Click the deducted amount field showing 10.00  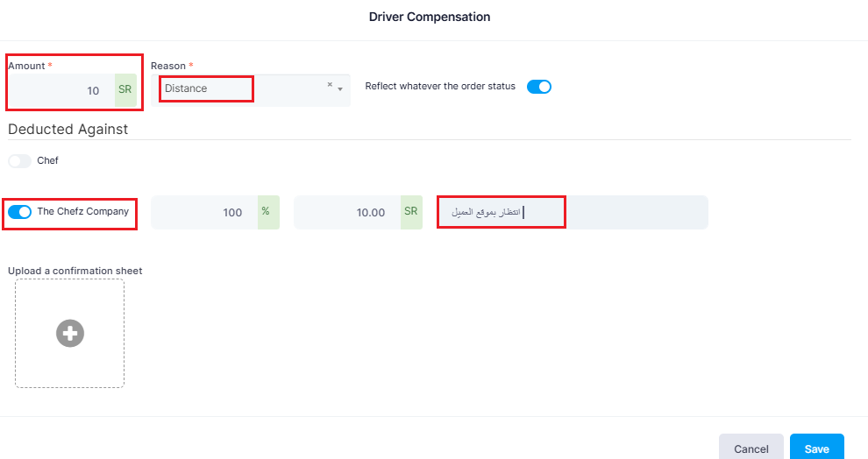click(347, 212)
